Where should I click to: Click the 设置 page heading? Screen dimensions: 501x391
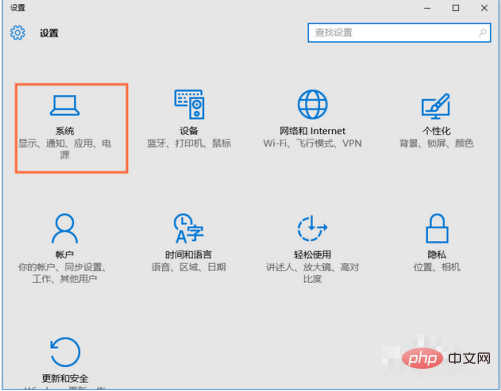click(x=49, y=33)
